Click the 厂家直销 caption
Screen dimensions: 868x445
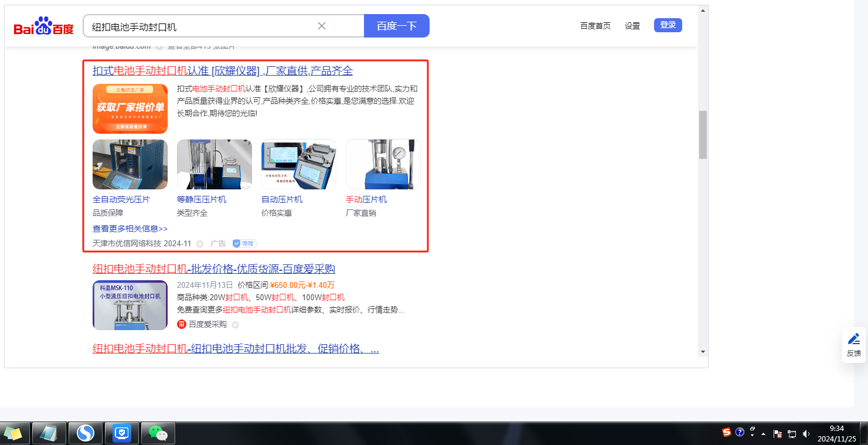tap(361, 213)
